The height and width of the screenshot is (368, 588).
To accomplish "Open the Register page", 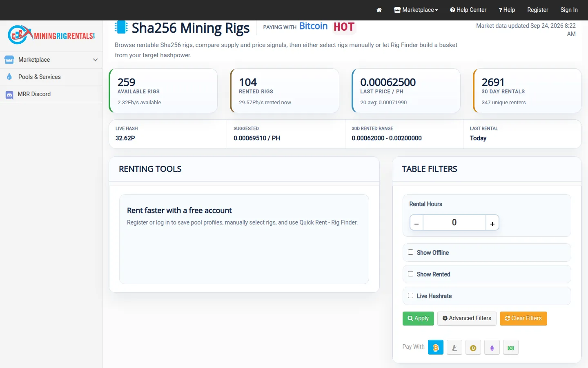I will pos(537,10).
